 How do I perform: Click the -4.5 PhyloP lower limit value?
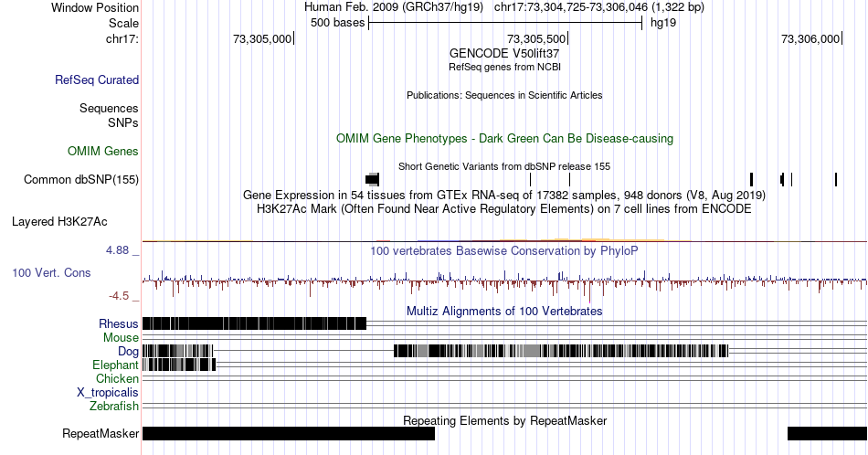[x=119, y=296]
